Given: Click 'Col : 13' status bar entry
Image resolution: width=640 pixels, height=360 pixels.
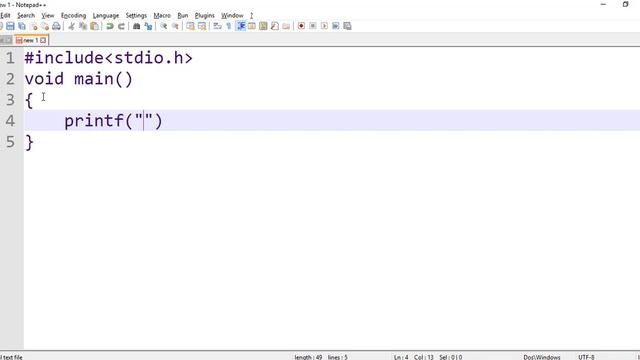Looking at the screenshot, I should point(424,357).
